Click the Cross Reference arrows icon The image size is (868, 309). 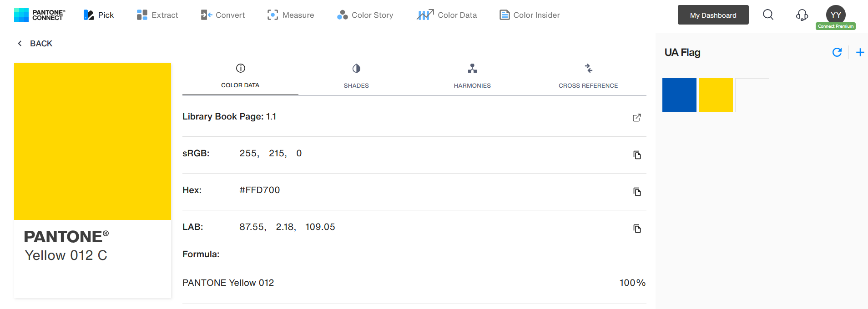click(588, 68)
